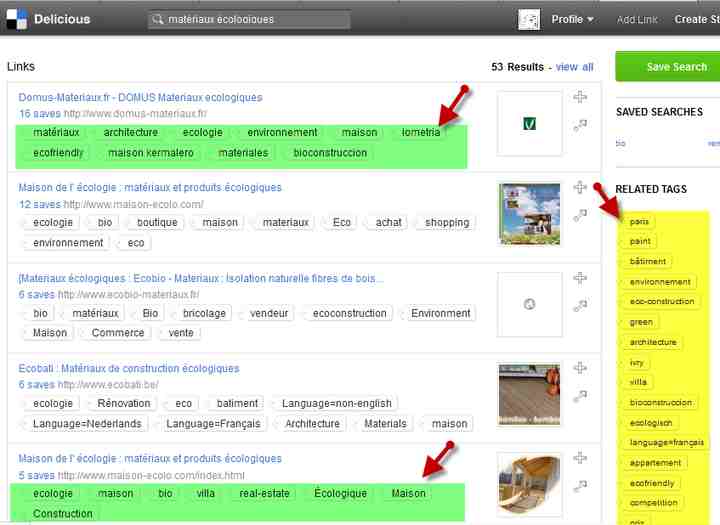Open the Ecobio Materiaux écologiques link title

201,278
